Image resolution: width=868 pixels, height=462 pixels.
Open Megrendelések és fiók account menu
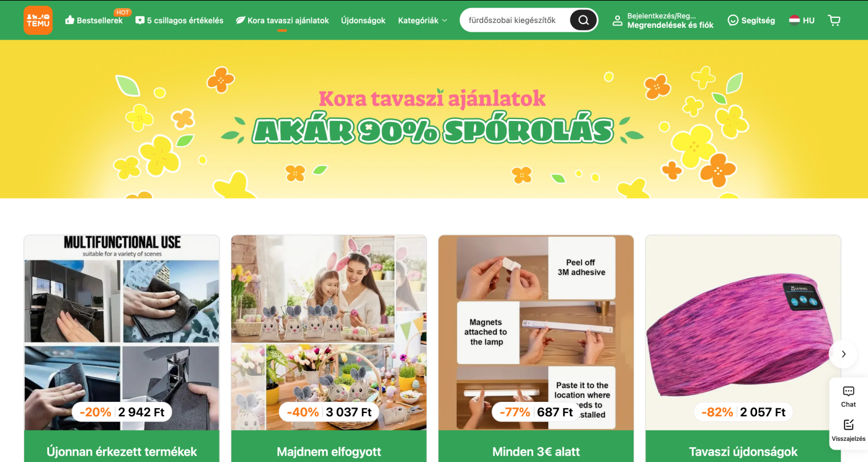point(670,25)
